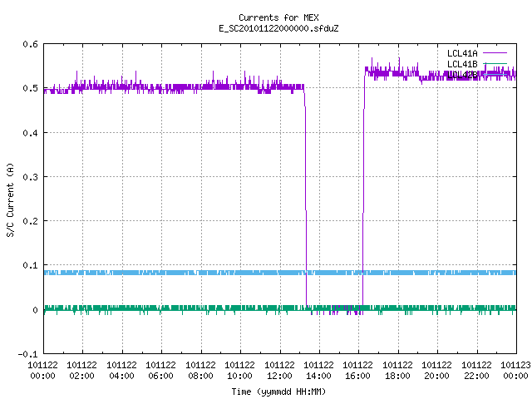Click the x-axis tick '101122 20:00'
This screenshot has width=532, height=399.
[436, 371]
